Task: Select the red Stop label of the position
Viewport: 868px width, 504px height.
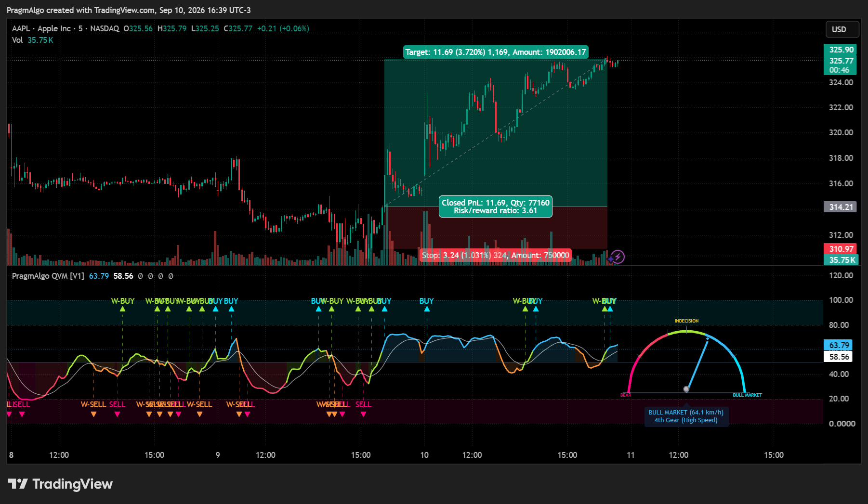Action: [x=495, y=255]
